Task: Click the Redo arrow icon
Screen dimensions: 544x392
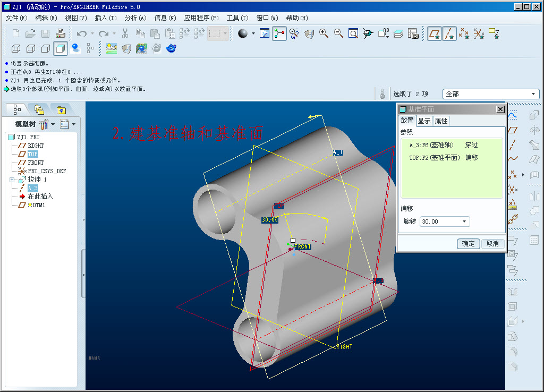Action: click(x=104, y=33)
